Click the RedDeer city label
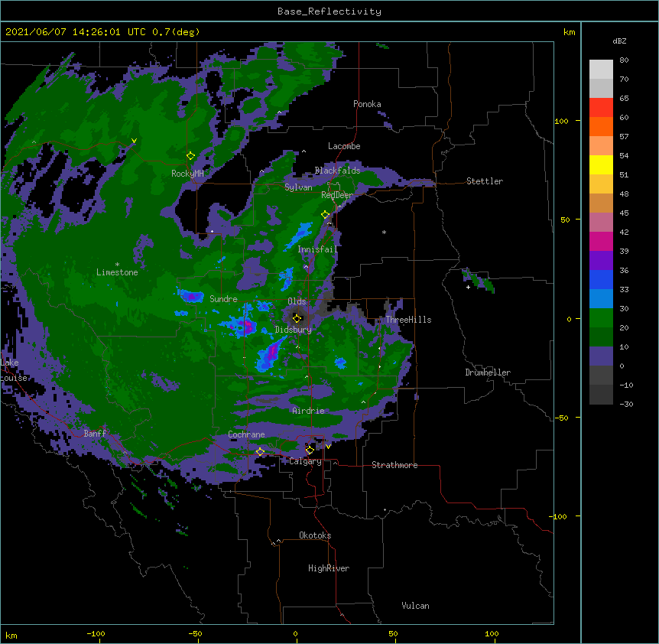Viewport: 659px width, 644px height. click(x=336, y=195)
